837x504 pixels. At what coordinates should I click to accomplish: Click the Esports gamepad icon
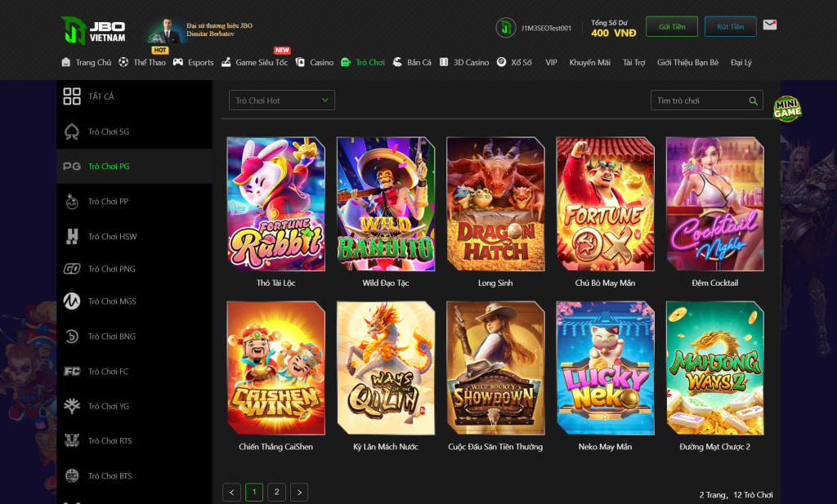(x=177, y=62)
